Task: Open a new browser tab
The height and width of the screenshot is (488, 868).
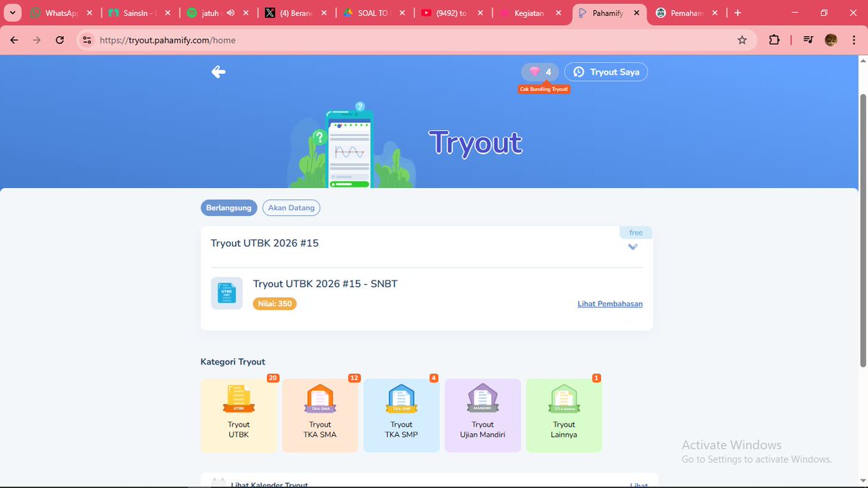Action: coord(737,13)
